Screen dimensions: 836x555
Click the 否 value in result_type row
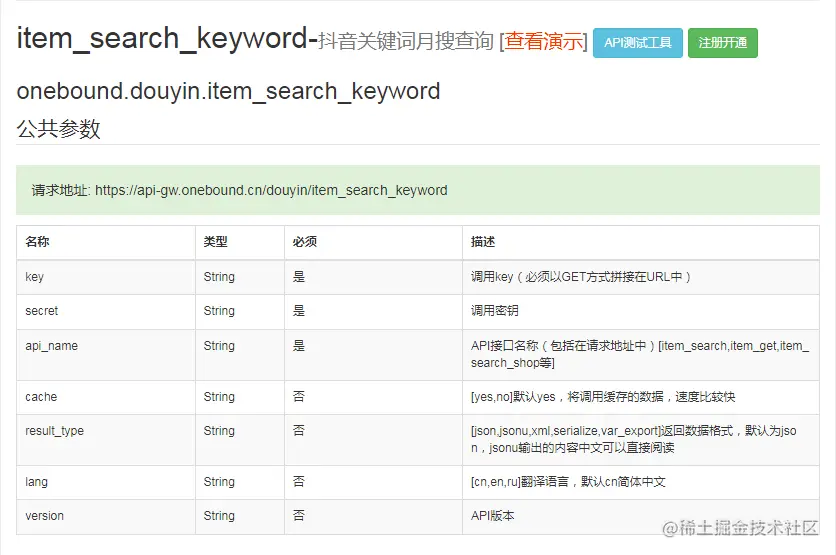pyautogui.click(x=299, y=430)
